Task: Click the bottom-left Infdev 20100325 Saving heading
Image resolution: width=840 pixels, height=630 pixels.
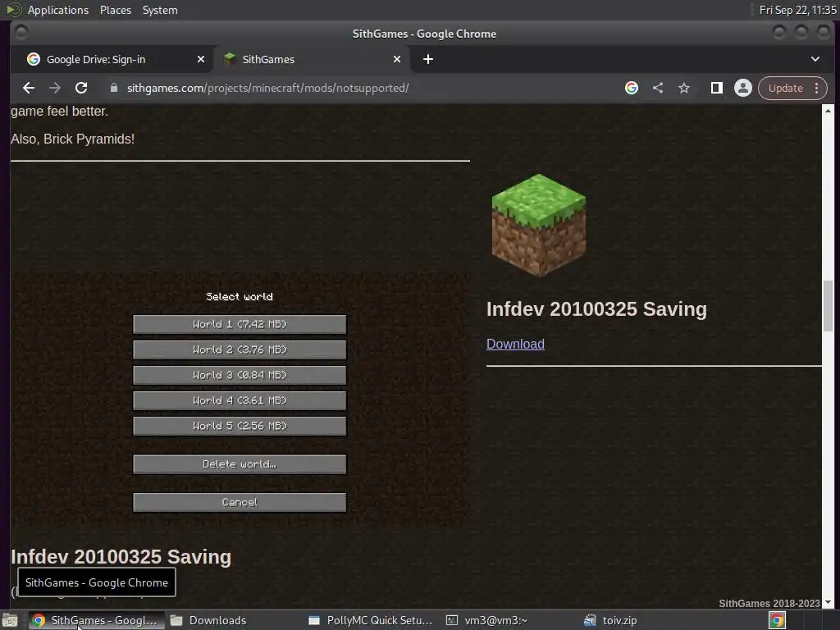Action: (x=121, y=557)
